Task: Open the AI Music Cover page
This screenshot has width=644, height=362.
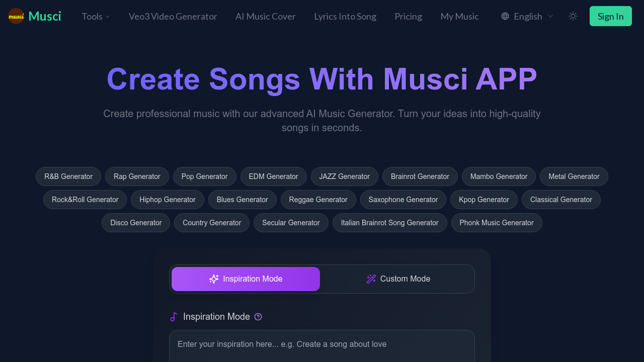Action: pos(265,16)
